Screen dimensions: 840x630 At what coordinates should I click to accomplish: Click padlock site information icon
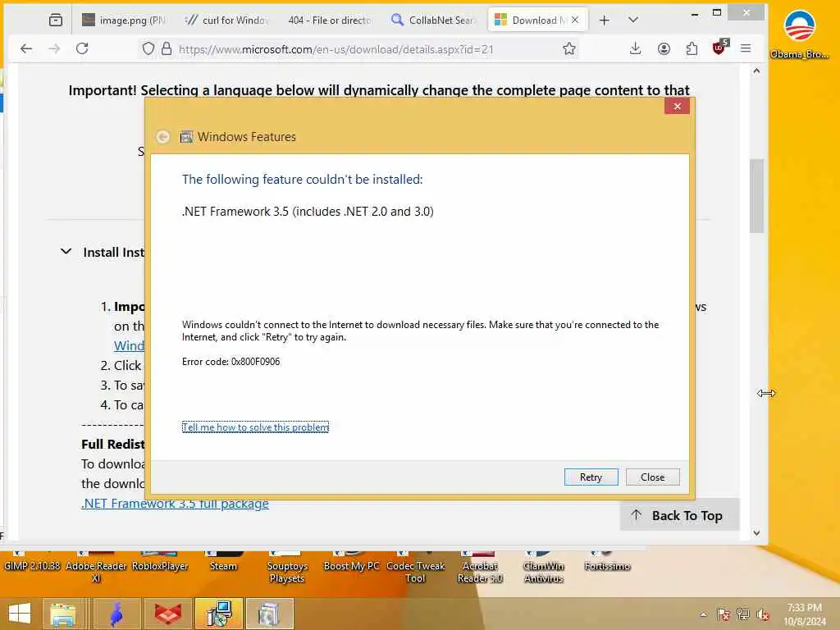coord(167,49)
